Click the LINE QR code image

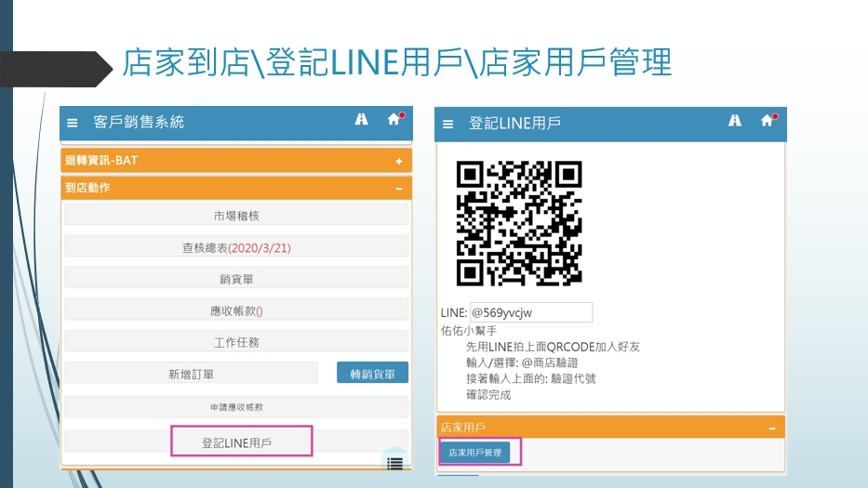click(x=518, y=223)
